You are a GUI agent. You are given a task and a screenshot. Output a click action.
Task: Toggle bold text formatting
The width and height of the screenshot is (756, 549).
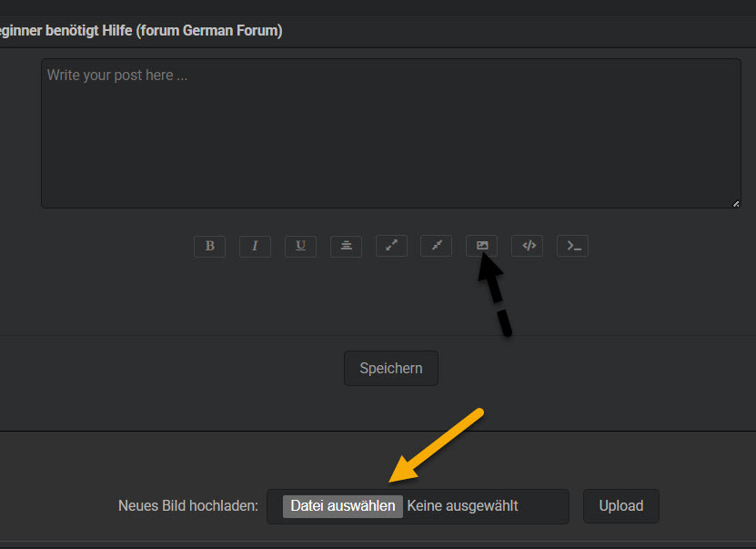click(x=209, y=246)
